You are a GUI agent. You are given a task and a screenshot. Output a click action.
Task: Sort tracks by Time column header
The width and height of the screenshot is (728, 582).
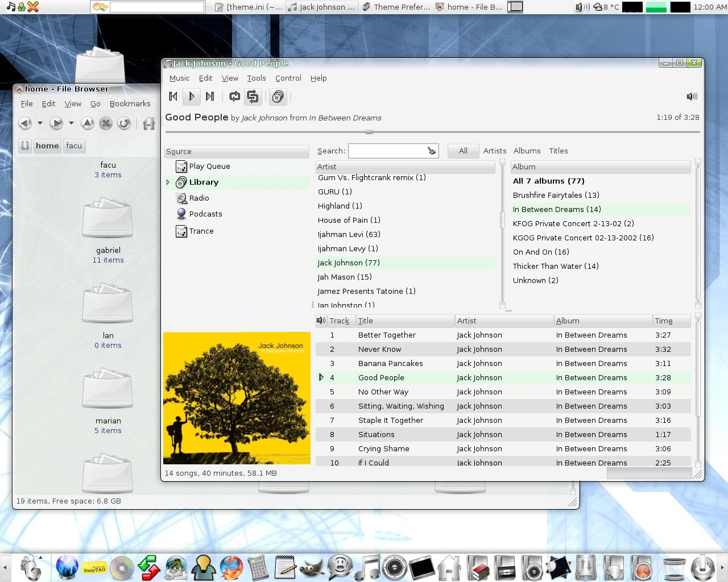point(672,321)
